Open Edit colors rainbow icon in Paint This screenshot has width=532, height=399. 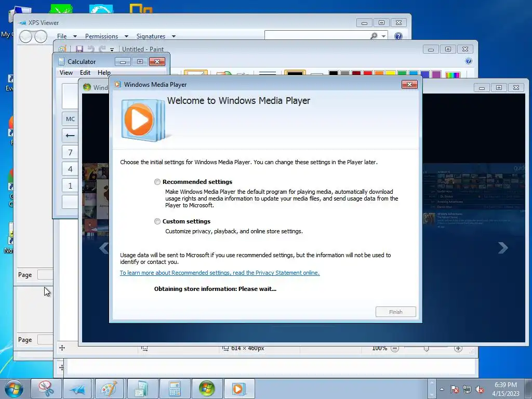[x=453, y=75]
